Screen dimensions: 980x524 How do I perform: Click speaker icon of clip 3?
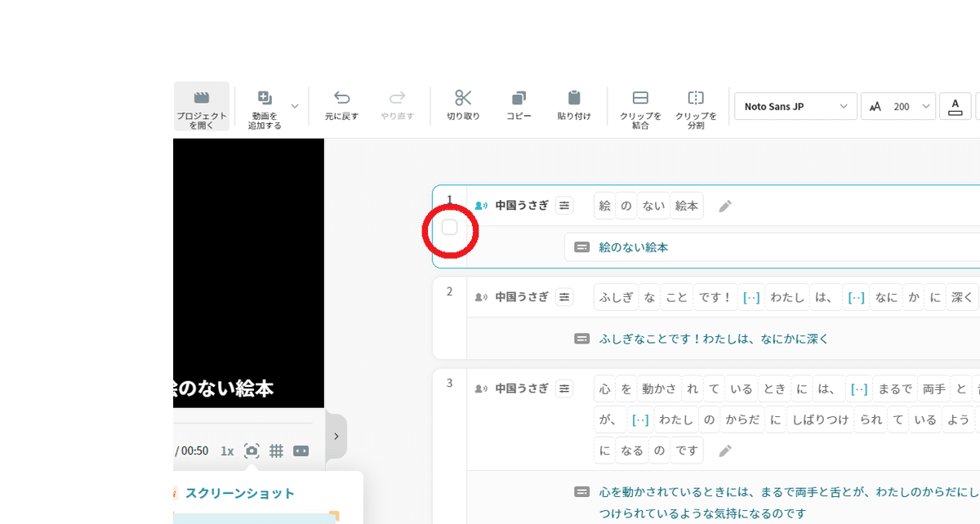coord(481,389)
